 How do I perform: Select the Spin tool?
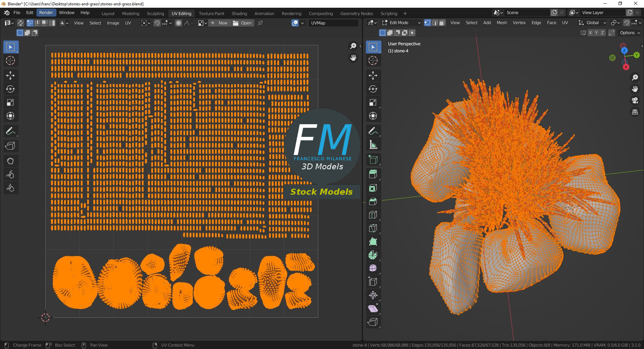(x=373, y=255)
